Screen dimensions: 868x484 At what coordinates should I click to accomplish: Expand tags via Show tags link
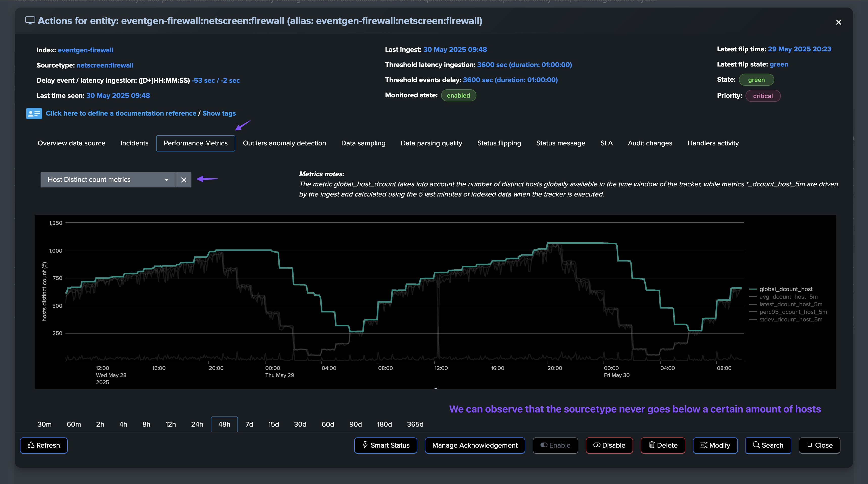219,113
